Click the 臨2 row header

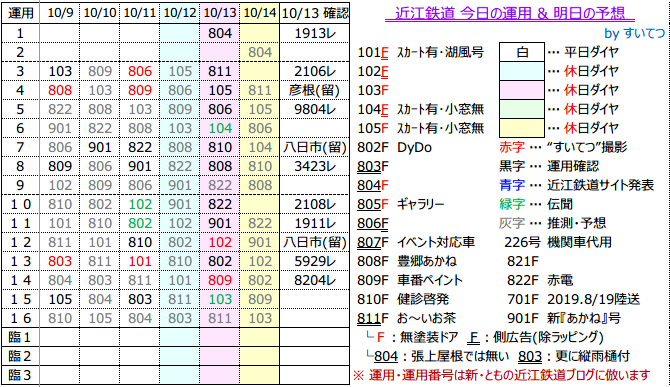pos(20,356)
